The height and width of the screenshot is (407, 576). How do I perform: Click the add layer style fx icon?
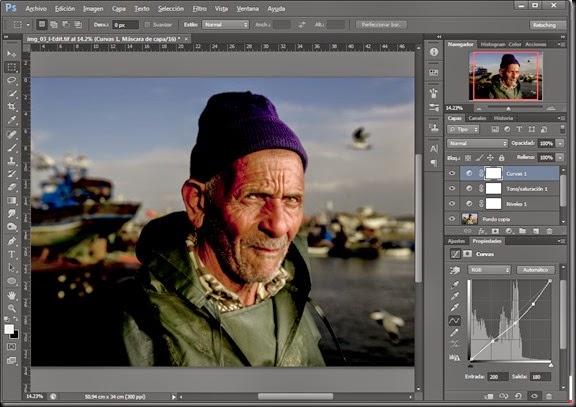point(482,231)
